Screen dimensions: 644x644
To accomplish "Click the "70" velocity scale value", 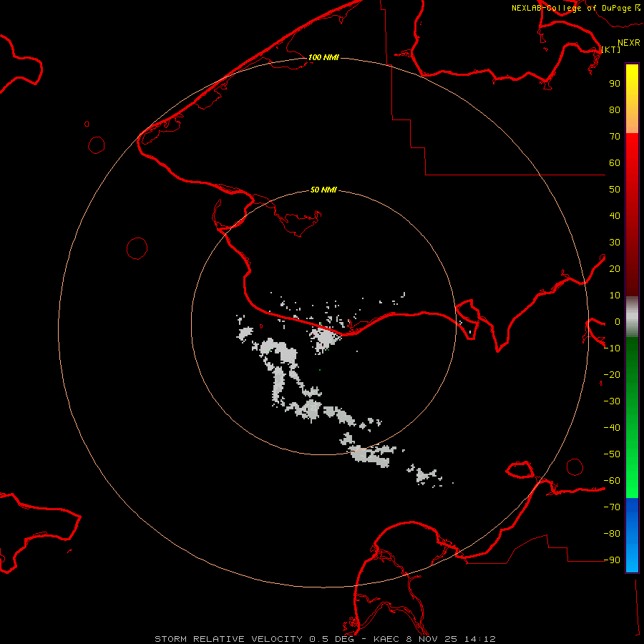I will pos(615,137).
